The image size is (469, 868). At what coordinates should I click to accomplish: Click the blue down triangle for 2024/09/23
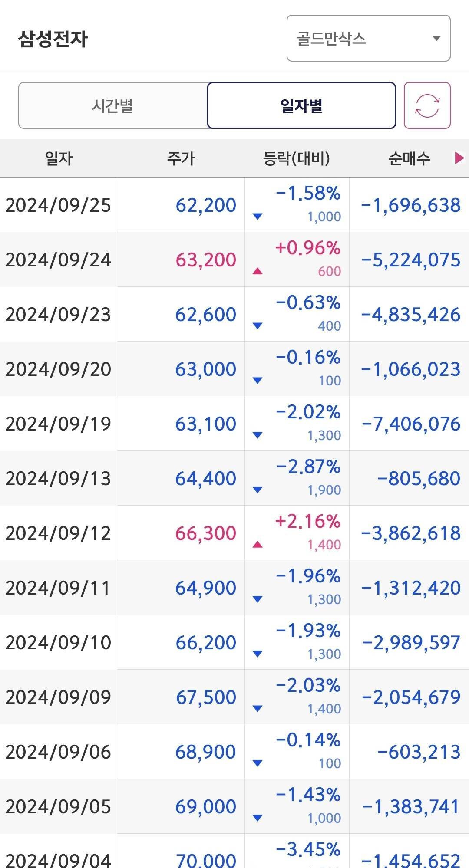pyautogui.click(x=258, y=325)
